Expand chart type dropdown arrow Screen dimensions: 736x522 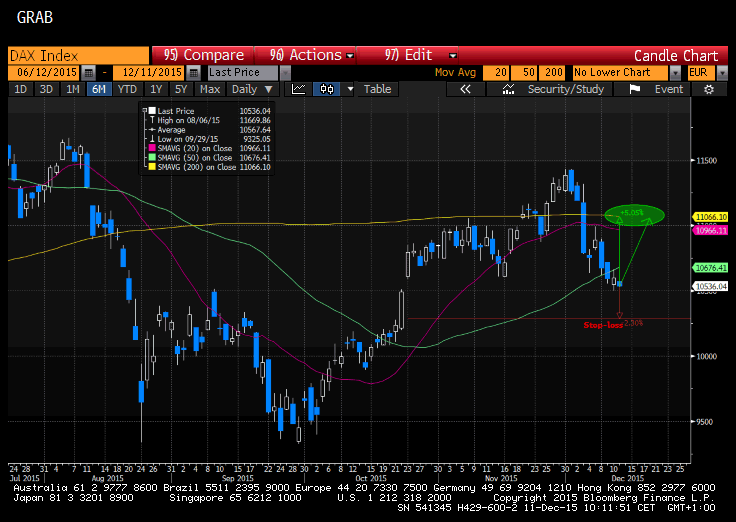[350, 89]
